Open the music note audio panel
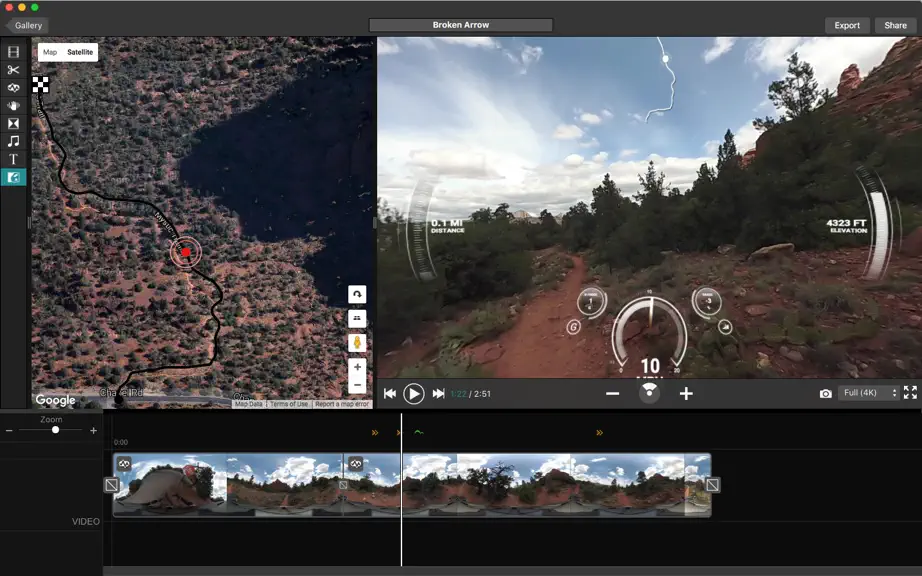Image resolution: width=922 pixels, height=576 pixels. 13,141
